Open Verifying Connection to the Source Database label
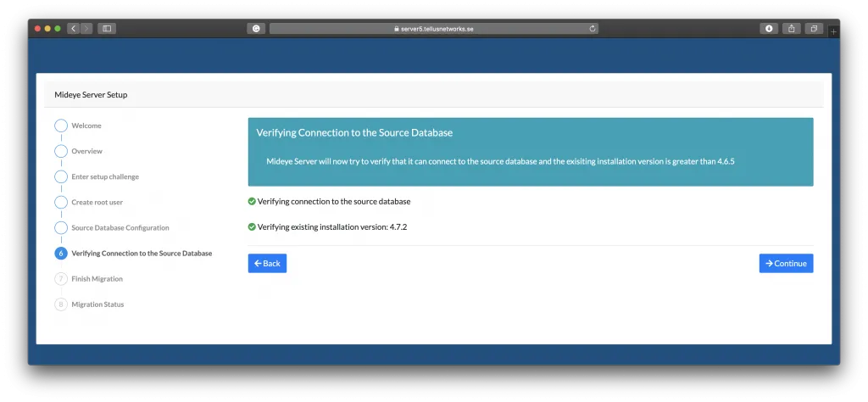The width and height of the screenshot is (868, 402). point(142,253)
